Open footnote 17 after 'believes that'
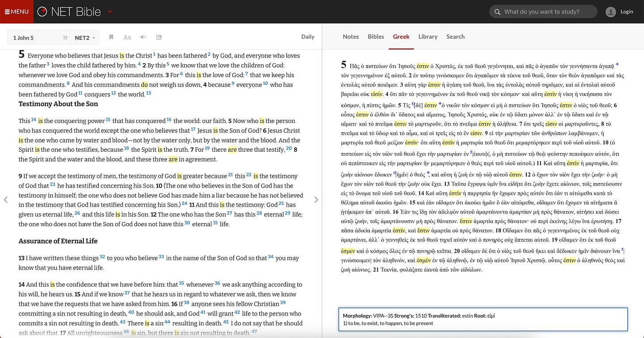This screenshot has width=644, height=338. (193, 129)
